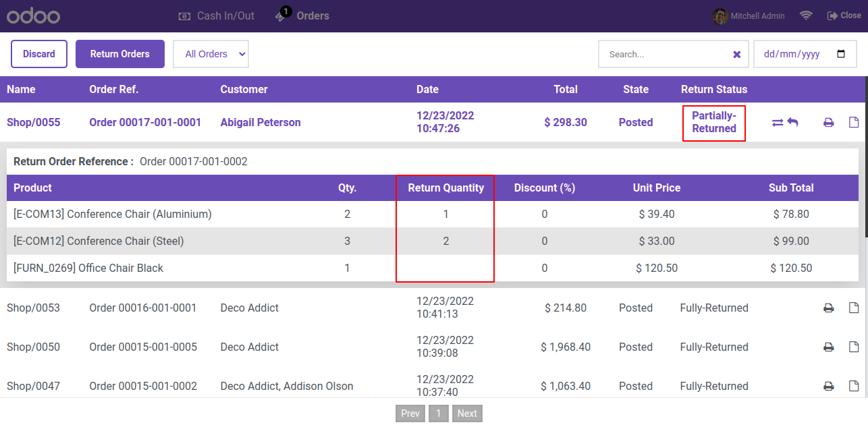Click Partially-Returned status text
Screen dimensions: 868x429
pyautogui.click(x=714, y=122)
